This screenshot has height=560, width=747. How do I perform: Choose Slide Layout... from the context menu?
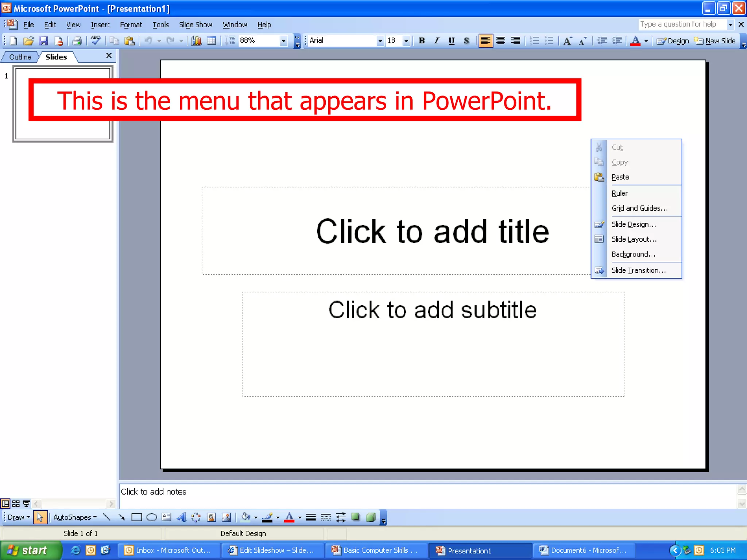click(636, 239)
